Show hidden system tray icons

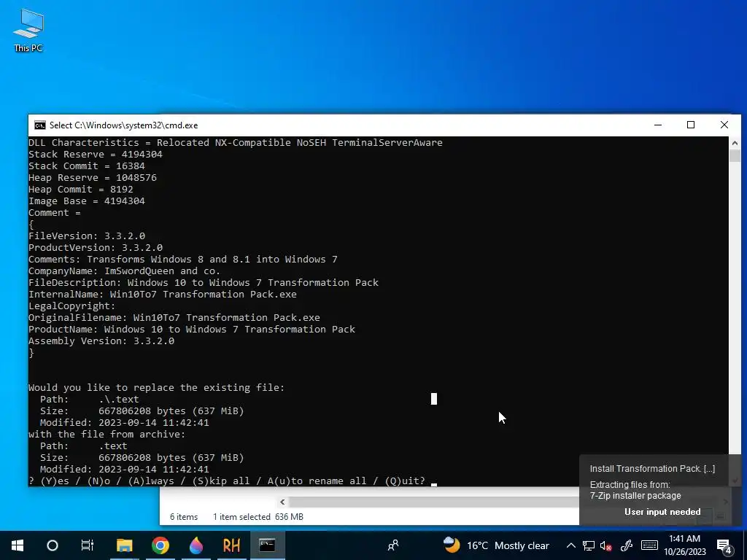pos(570,545)
